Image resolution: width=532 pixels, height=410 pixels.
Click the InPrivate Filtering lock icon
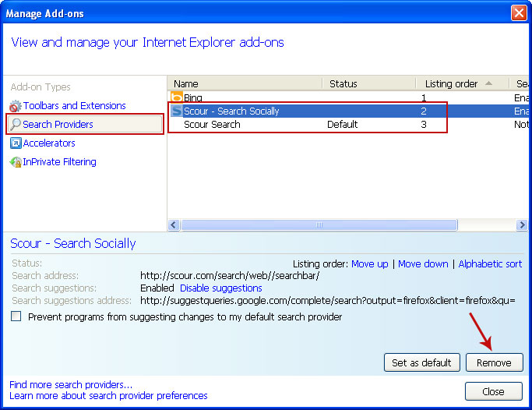click(16, 162)
